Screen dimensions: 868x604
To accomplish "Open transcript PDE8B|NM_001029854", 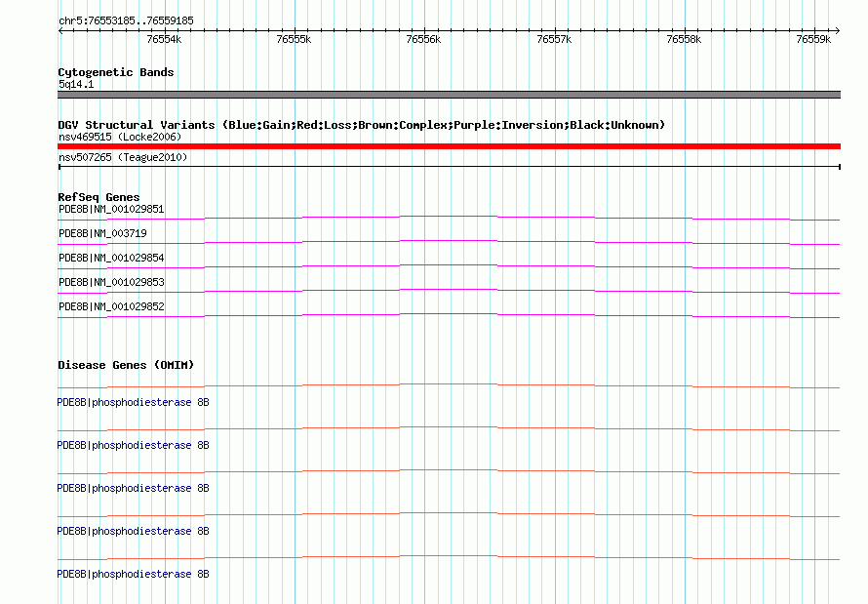I will (111, 258).
